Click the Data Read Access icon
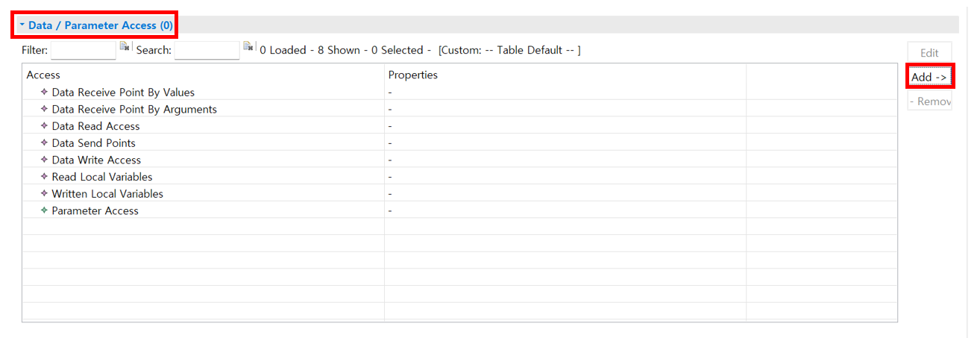The height and width of the screenshot is (338, 980). [44, 126]
